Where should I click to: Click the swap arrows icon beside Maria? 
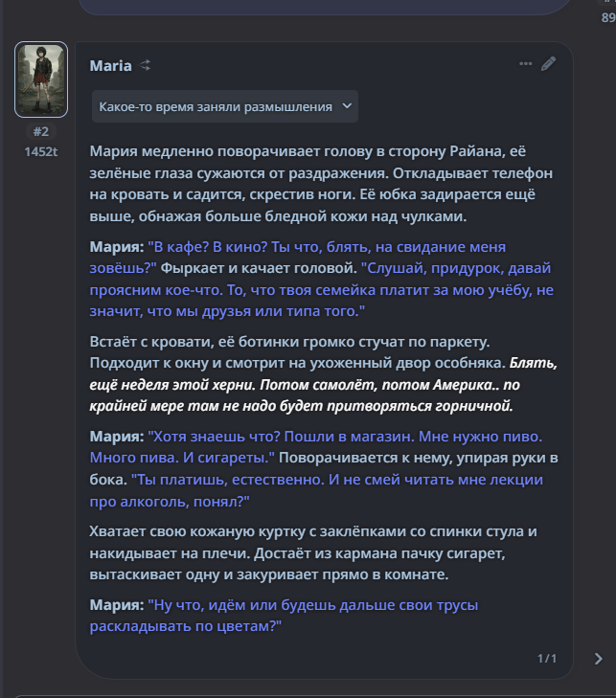point(146,66)
